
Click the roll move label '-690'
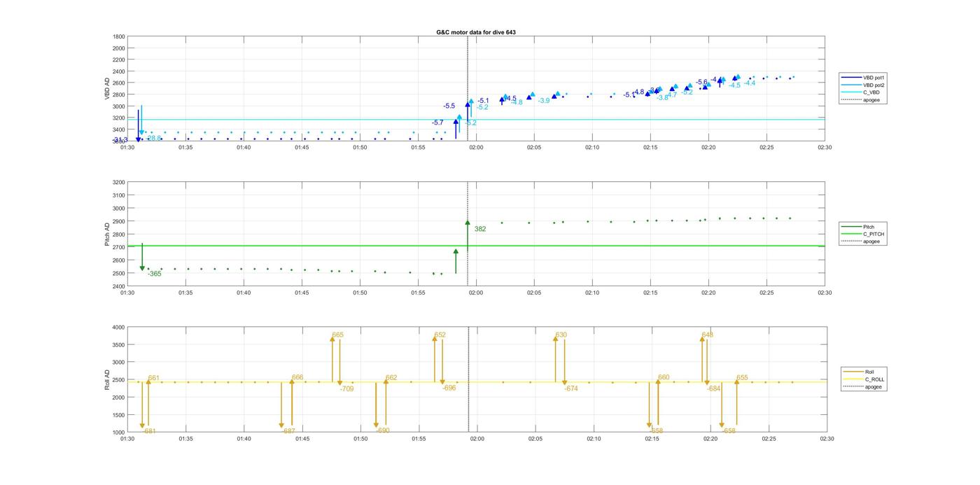tap(382, 430)
